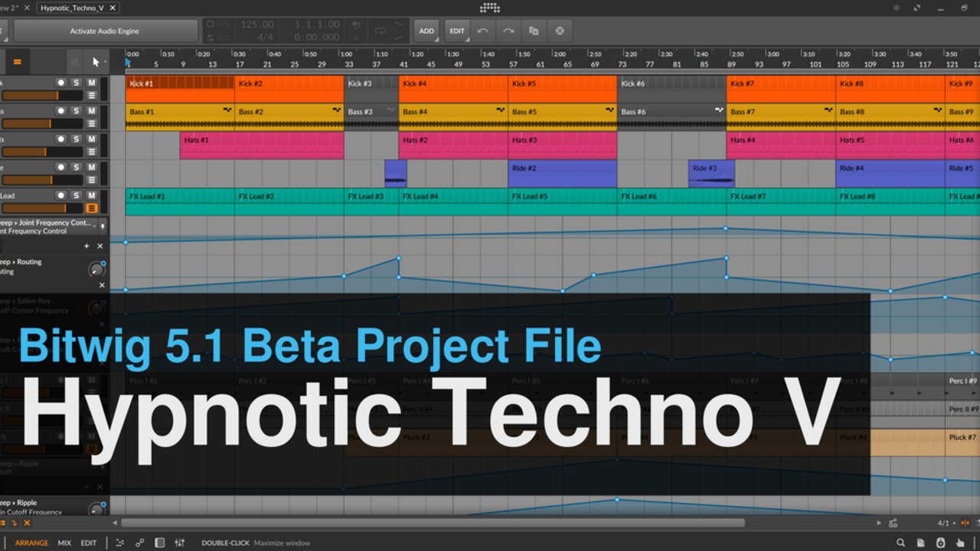This screenshot has height=551, width=980.
Task: Arm record on the Kick track
Action: click(61, 82)
